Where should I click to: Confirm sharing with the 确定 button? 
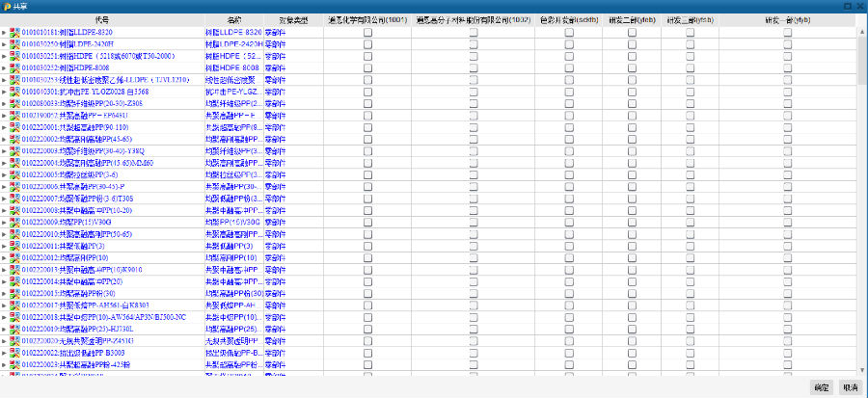pyautogui.click(x=821, y=387)
